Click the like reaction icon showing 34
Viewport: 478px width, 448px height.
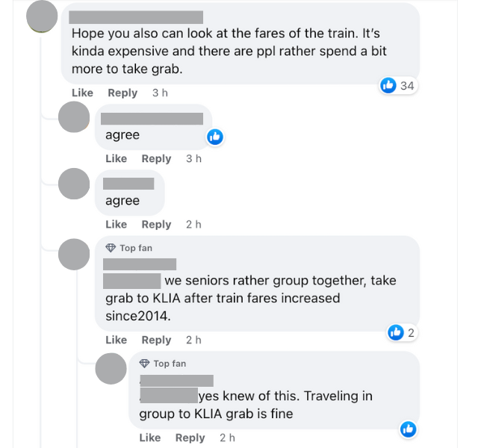pos(388,86)
